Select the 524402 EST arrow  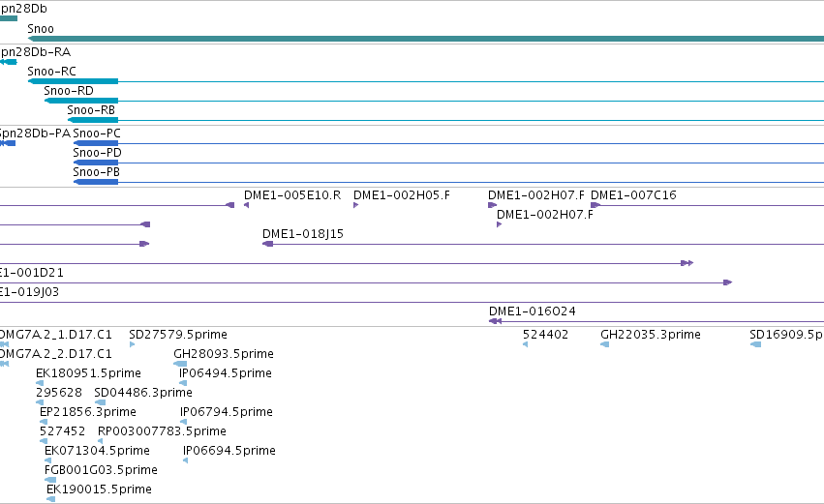pyautogui.click(x=525, y=344)
